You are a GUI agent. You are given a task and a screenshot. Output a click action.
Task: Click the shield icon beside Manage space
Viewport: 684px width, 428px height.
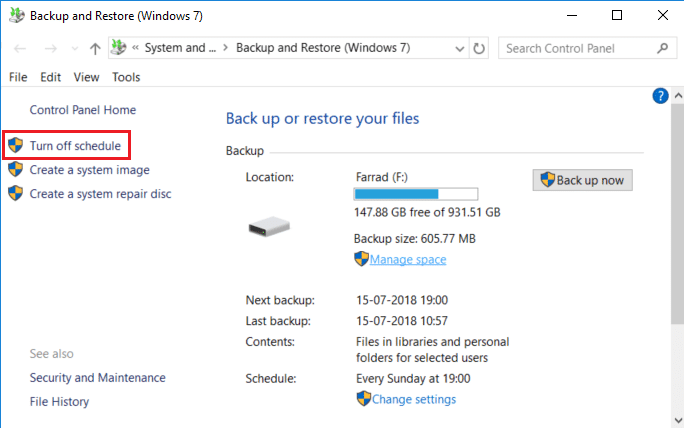point(361,259)
